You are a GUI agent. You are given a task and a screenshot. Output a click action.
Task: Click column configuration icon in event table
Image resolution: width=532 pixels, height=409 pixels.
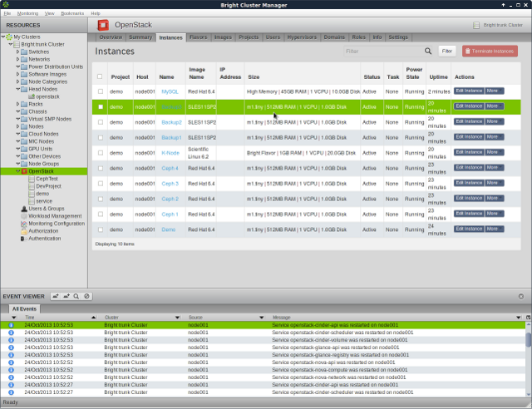(x=528, y=318)
